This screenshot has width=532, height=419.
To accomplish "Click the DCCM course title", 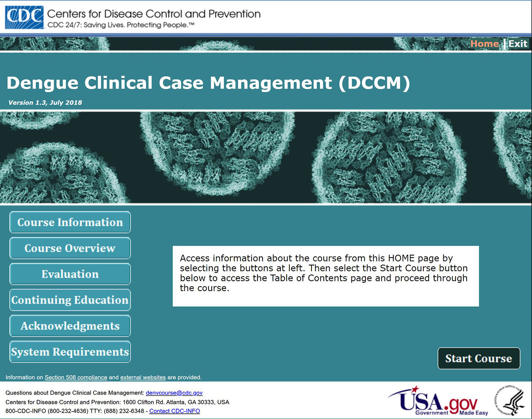I will (209, 83).
